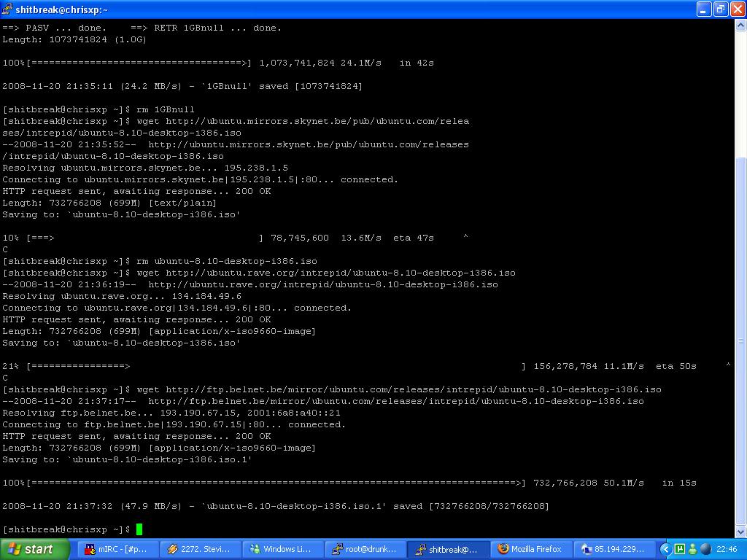
Task: Click the dark globe tray icon
Action: 705,549
